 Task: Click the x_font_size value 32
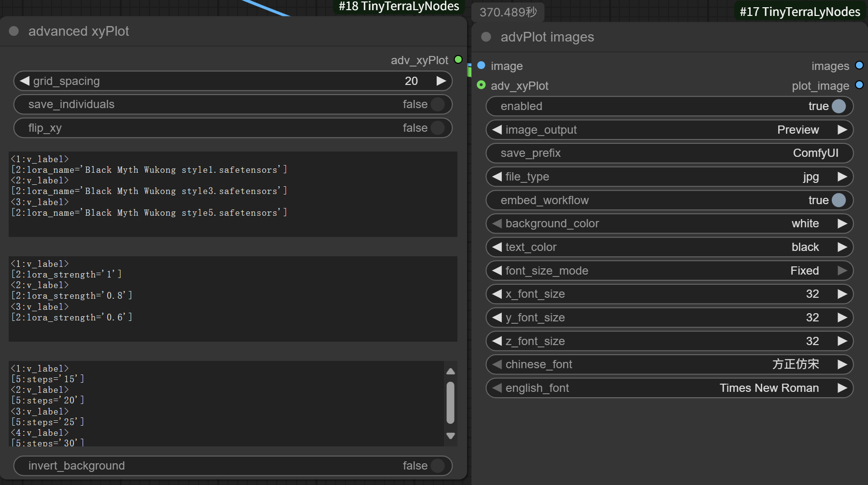pos(812,294)
